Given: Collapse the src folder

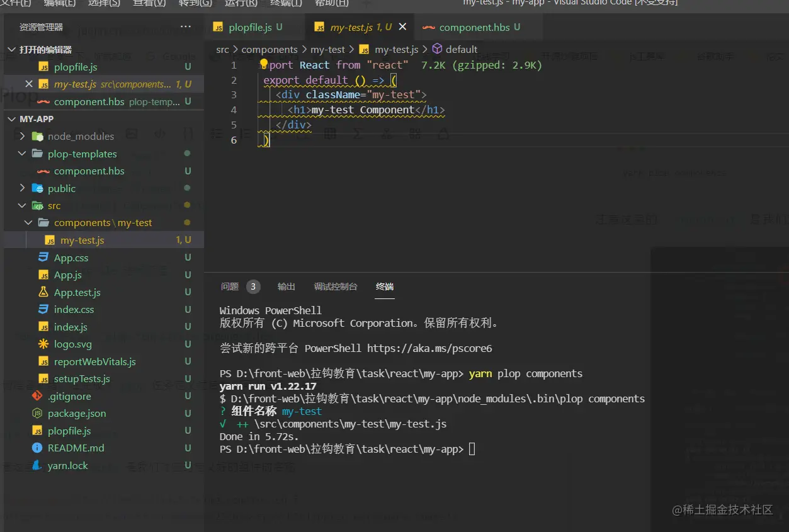Looking at the screenshot, I should pyautogui.click(x=23, y=205).
